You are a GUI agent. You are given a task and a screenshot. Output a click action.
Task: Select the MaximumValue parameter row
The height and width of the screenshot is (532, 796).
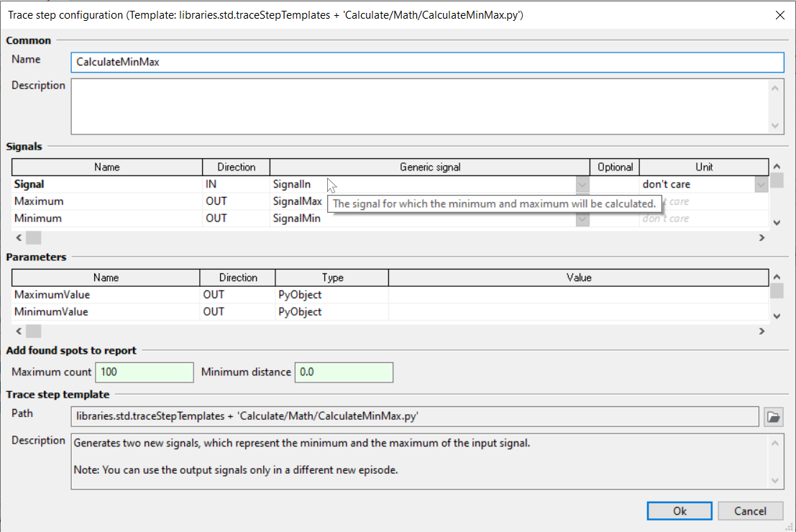pos(390,295)
